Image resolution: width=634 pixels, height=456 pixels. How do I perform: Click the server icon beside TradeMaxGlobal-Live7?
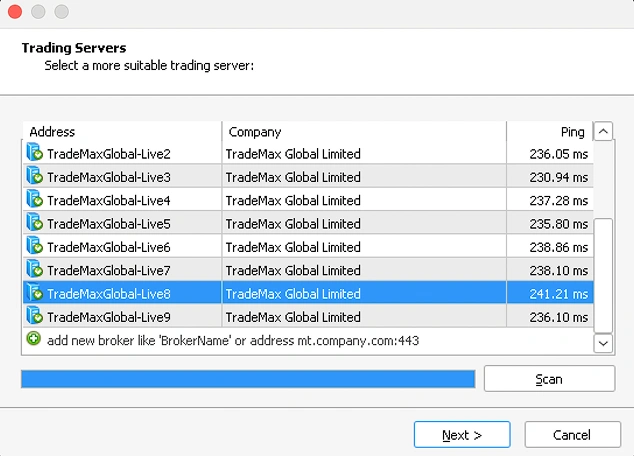point(34,269)
